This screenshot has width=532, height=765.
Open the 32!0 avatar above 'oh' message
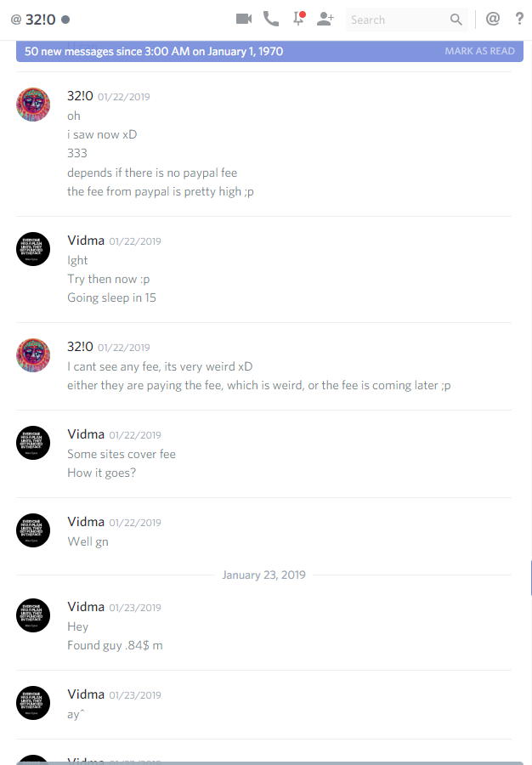[x=33, y=105]
